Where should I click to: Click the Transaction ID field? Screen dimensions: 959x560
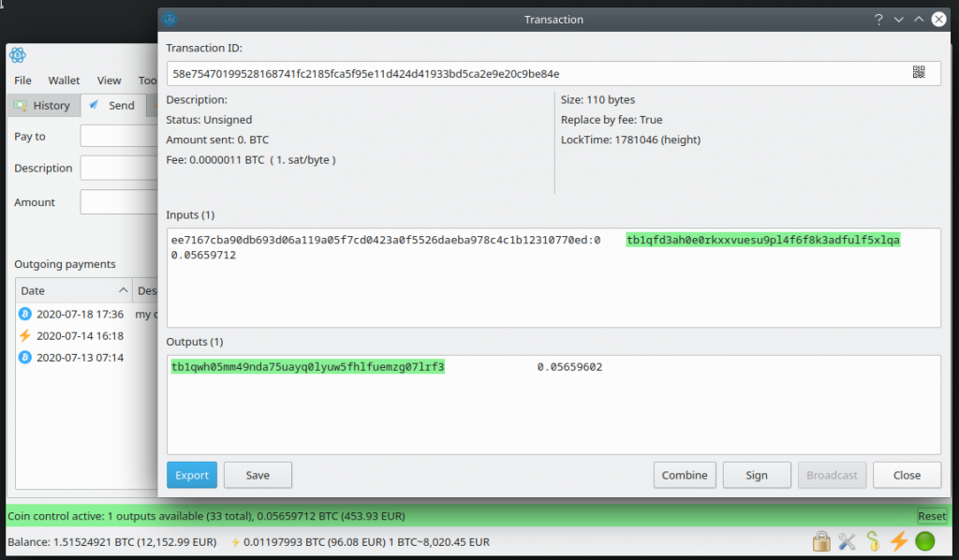click(553, 73)
